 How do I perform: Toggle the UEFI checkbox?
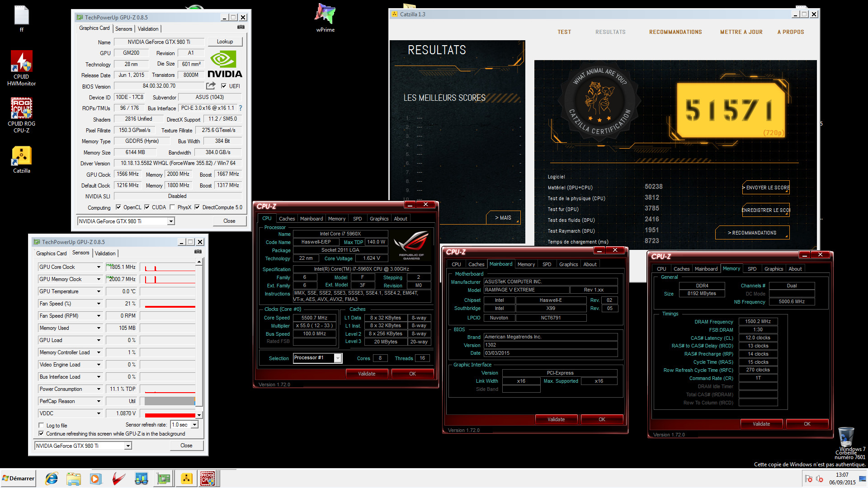coord(224,86)
